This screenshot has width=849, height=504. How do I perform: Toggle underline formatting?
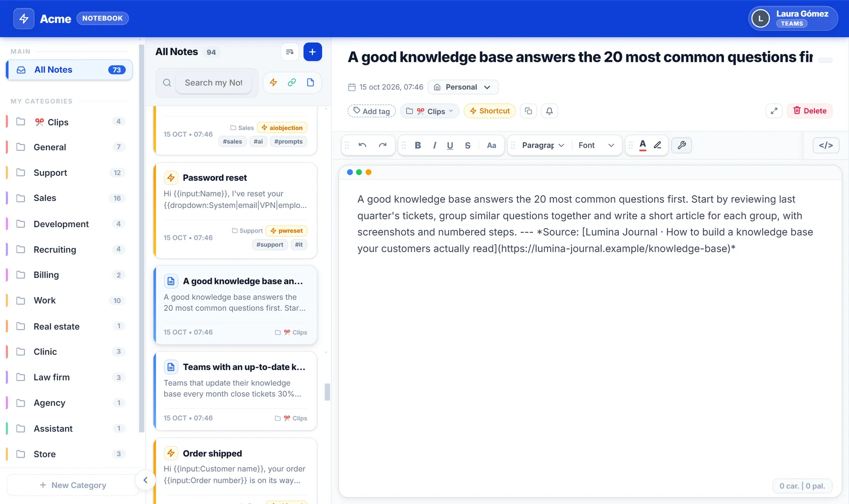[450, 145]
